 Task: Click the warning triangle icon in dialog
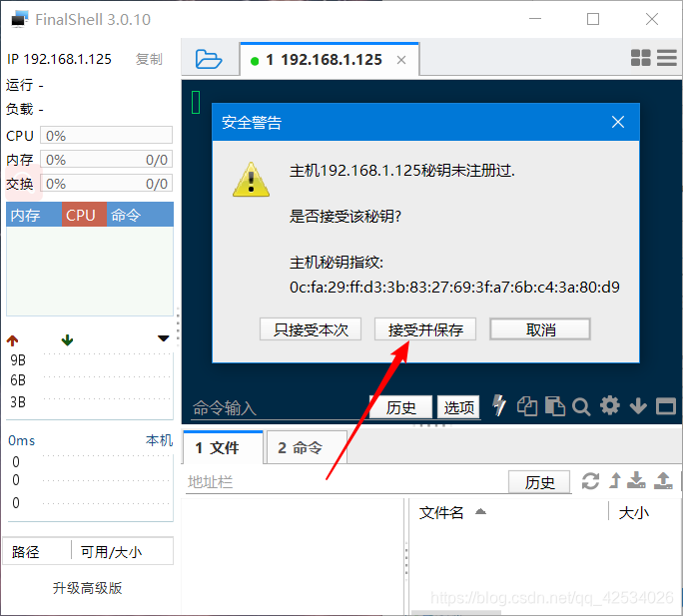coord(251,180)
